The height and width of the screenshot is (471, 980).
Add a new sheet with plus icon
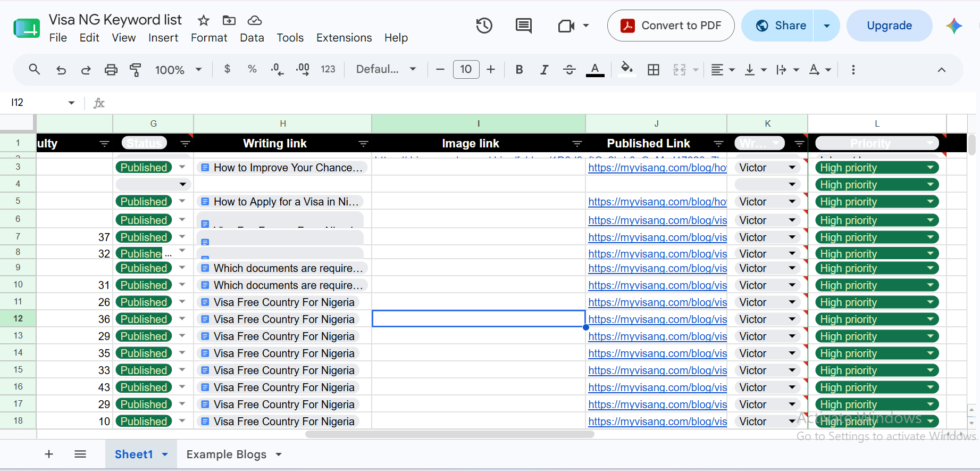click(x=49, y=454)
